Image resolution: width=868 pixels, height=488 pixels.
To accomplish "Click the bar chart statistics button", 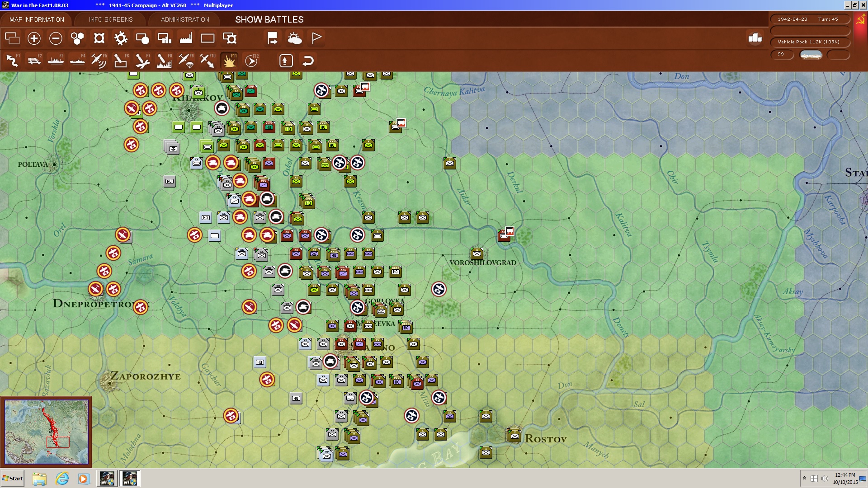I will [755, 38].
